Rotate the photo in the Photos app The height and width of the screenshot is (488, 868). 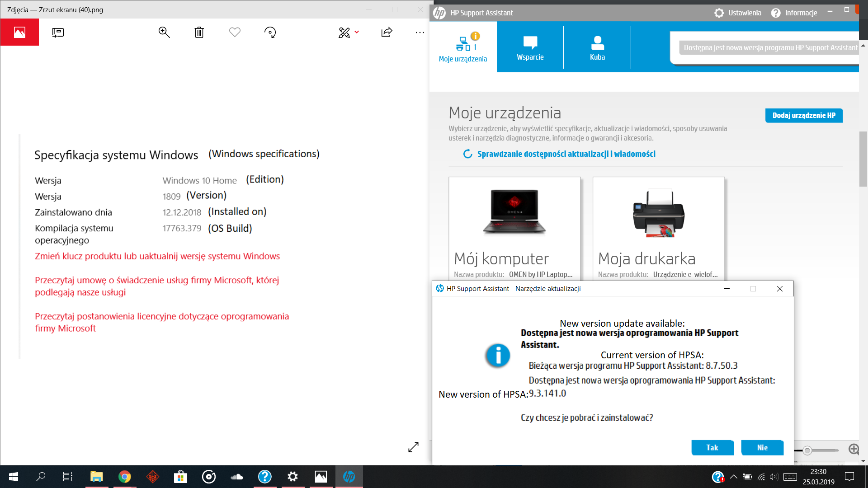point(270,32)
